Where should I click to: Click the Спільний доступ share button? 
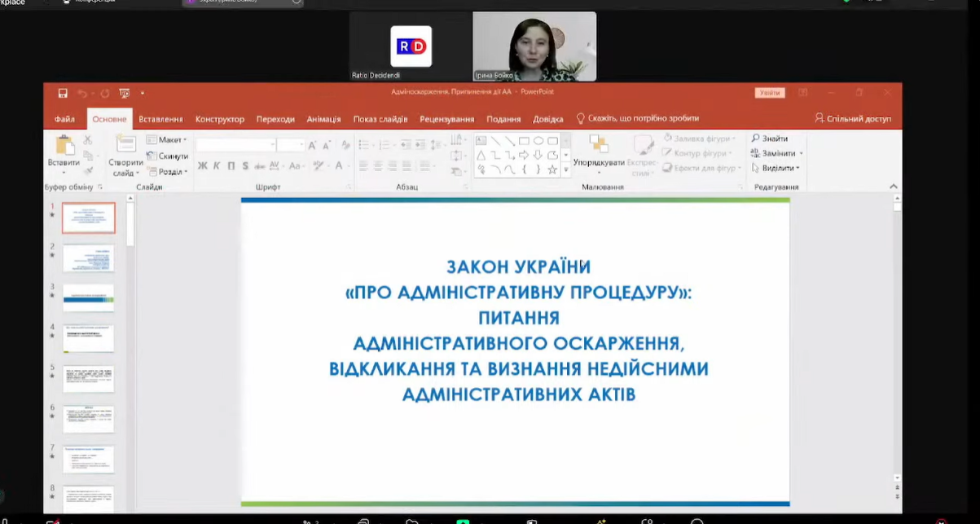pyautogui.click(x=853, y=119)
